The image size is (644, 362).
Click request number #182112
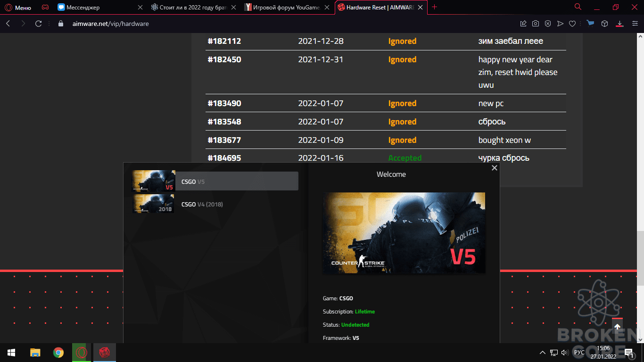tap(224, 41)
